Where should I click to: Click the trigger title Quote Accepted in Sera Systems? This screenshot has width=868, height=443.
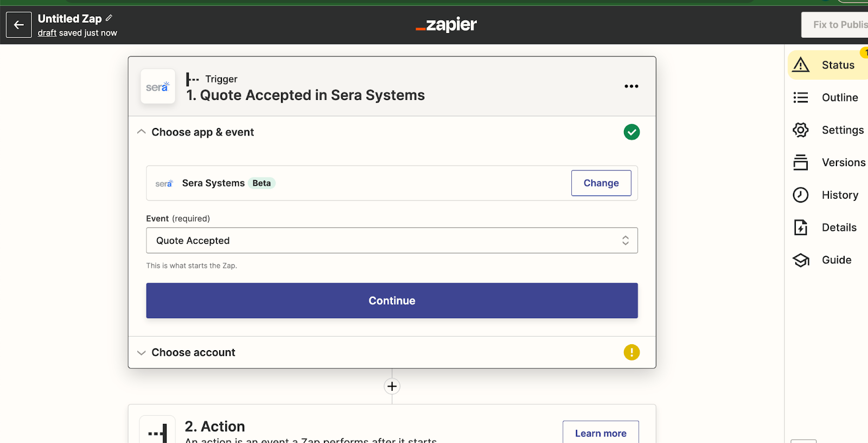[x=305, y=95]
